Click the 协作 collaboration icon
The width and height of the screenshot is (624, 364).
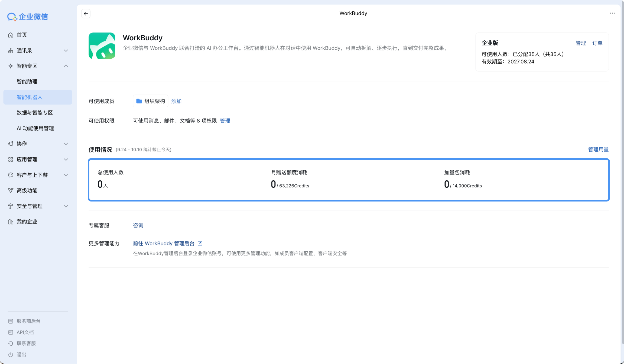click(11, 144)
